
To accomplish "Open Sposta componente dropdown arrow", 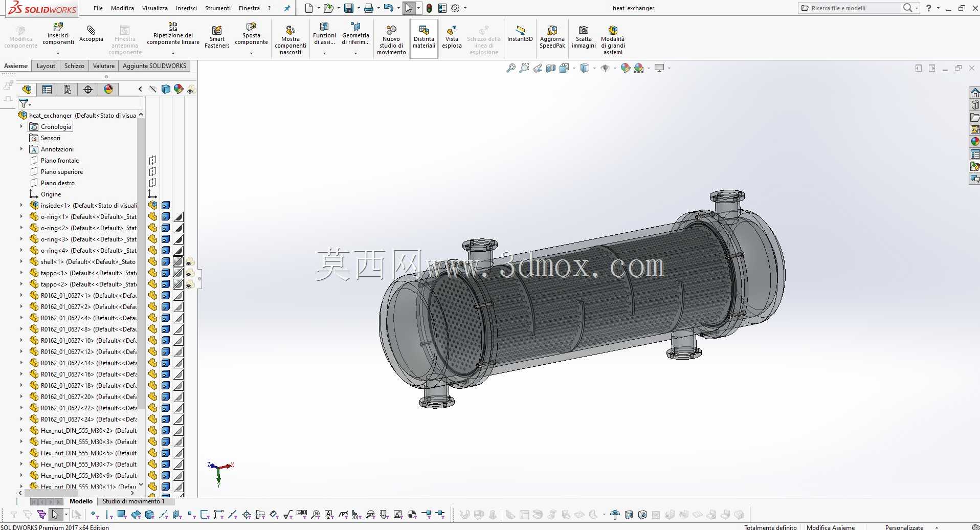I will coord(251,53).
